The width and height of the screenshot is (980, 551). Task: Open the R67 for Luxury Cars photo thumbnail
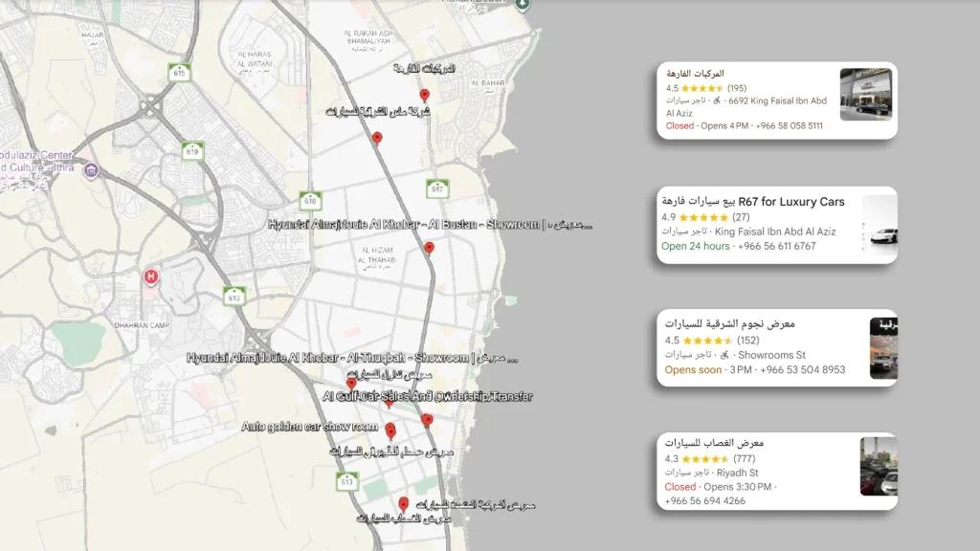click(880, 225)
